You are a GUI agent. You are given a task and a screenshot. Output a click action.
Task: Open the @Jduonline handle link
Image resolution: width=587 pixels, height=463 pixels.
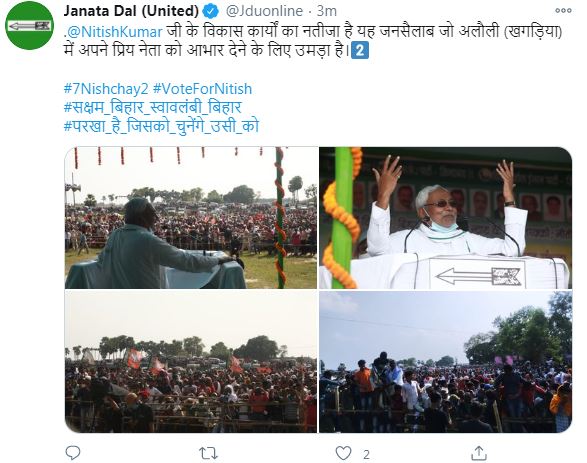[x=264, y=11]
